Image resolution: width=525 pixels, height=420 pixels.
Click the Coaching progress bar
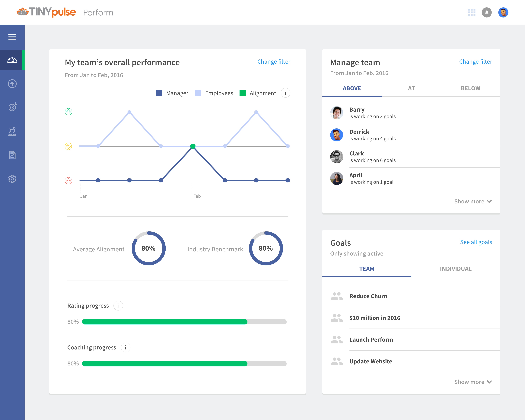point(184,364)
